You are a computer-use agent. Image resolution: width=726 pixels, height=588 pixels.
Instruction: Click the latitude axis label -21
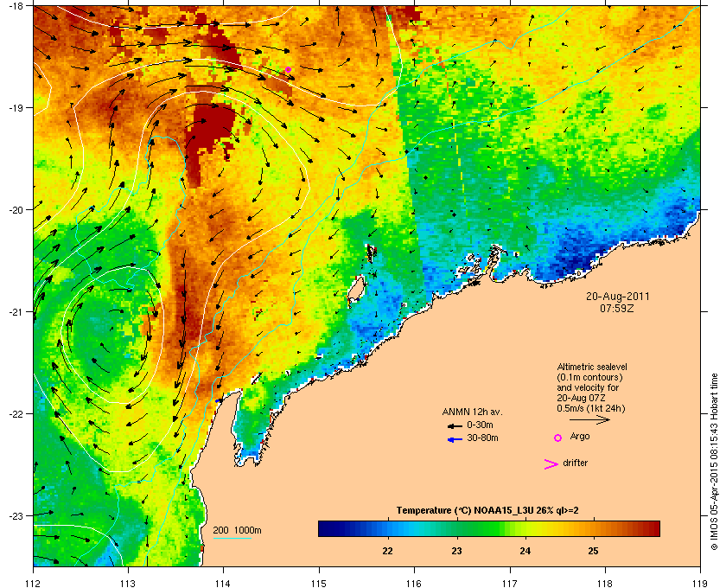[x=16, y=312]
